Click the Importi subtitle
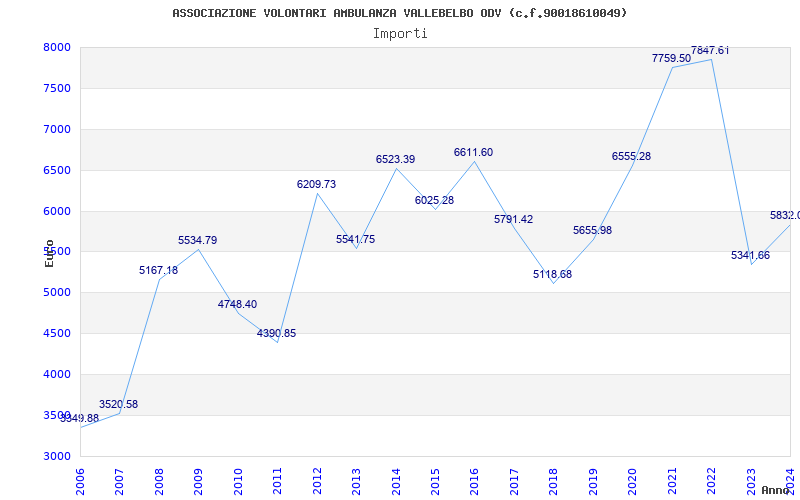Screen dimensions: 800x500 tap(400, 34)
